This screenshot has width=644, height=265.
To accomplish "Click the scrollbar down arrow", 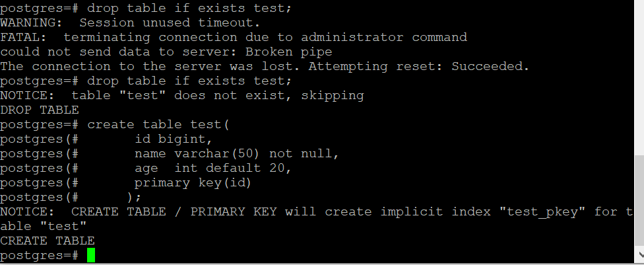I will [639, 259].
